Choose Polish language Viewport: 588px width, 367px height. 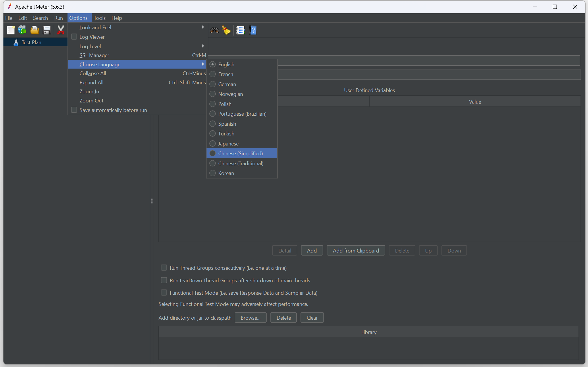tap(242, 104)
